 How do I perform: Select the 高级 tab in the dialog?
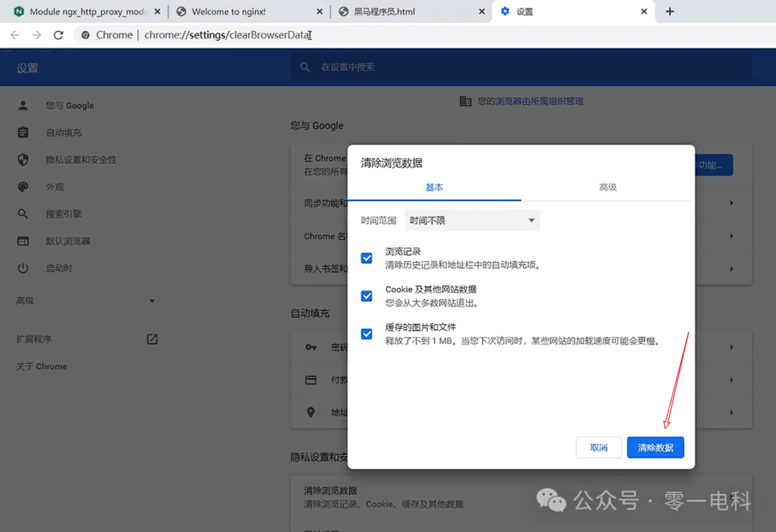(x=608, y=187)
